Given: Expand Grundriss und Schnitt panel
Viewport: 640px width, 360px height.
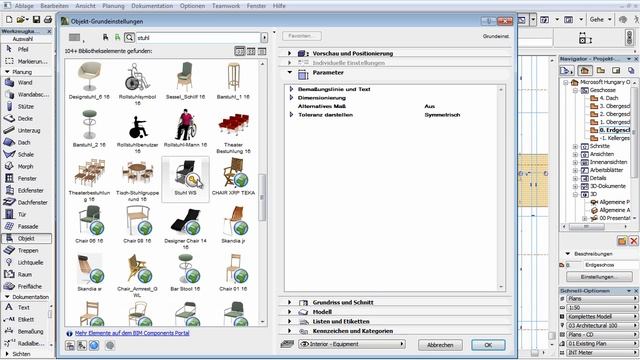Looking at the screenshot, I should pos(289,302).
